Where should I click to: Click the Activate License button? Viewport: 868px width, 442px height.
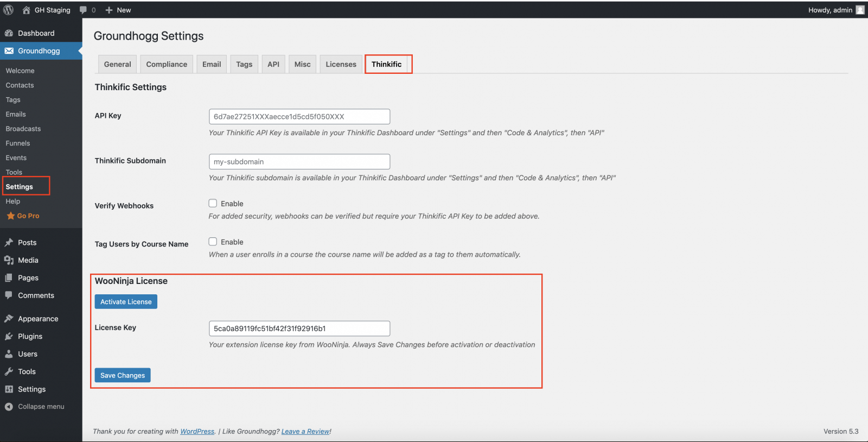pos(126,302)
